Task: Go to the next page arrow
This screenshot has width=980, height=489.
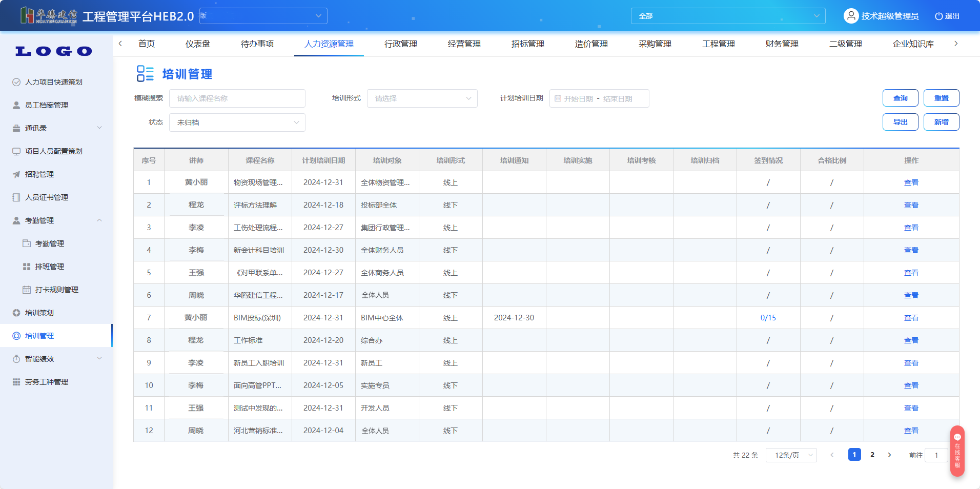Action: (889, 455)
